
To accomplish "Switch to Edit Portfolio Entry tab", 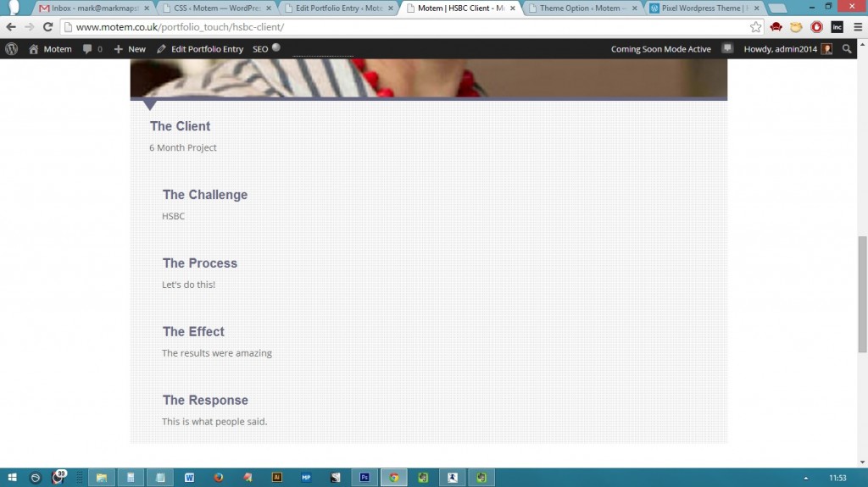I will 339,8.
